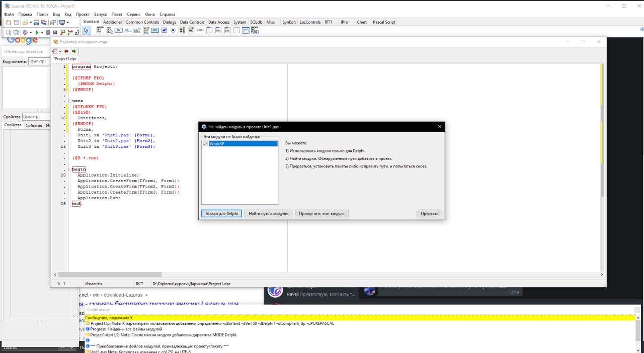The width and height of the screenshot is (644, 353).
Task: Click the Stop debugging icon
Action: (x=55, y=33)
